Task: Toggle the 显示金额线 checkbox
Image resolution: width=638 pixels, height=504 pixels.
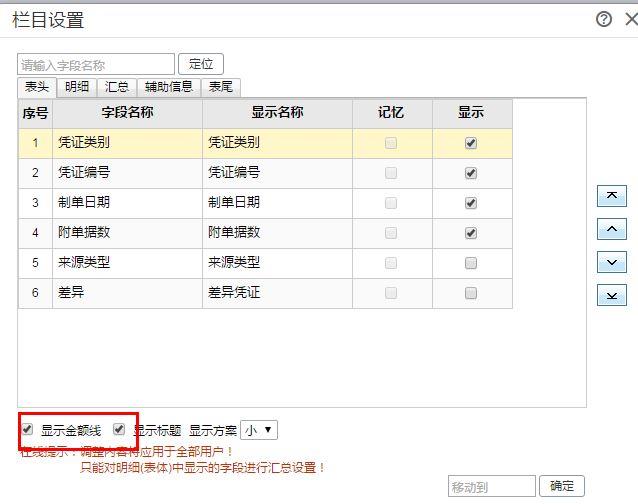Action: click(28, 429)
